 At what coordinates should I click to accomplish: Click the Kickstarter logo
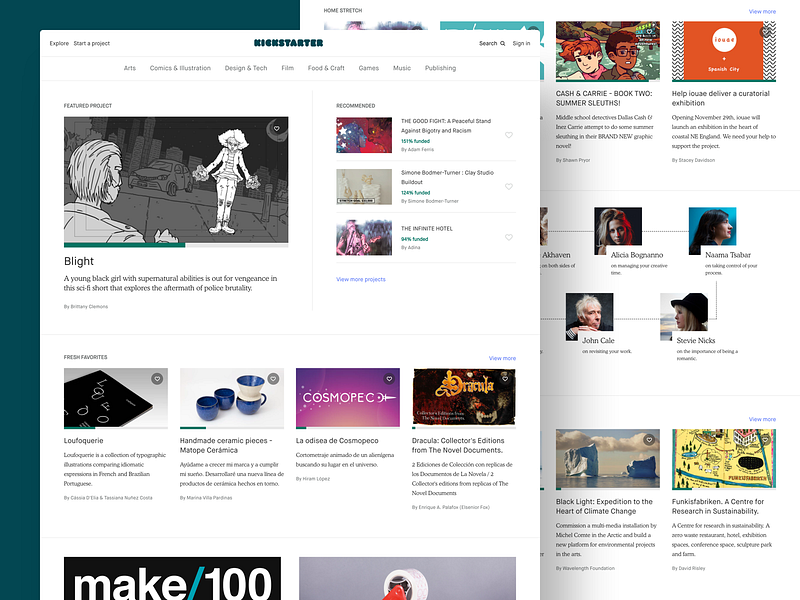pos(289,43)
